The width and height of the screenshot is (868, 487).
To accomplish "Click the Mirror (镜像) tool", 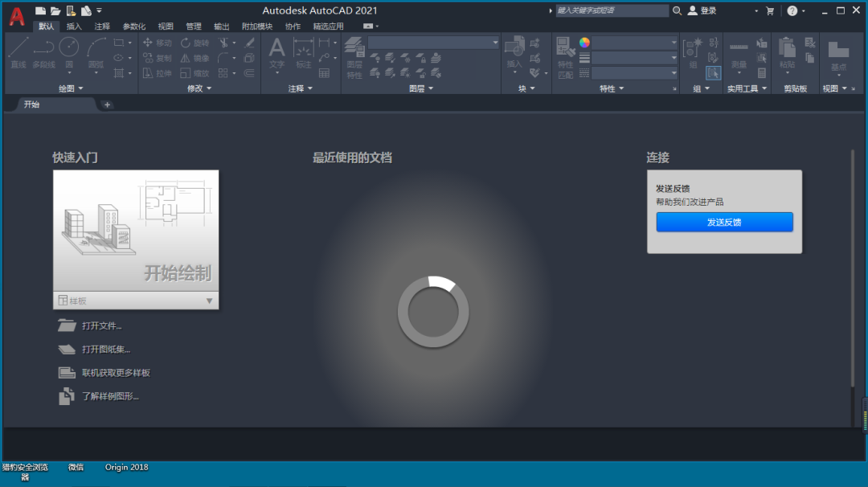I will 194,58.
